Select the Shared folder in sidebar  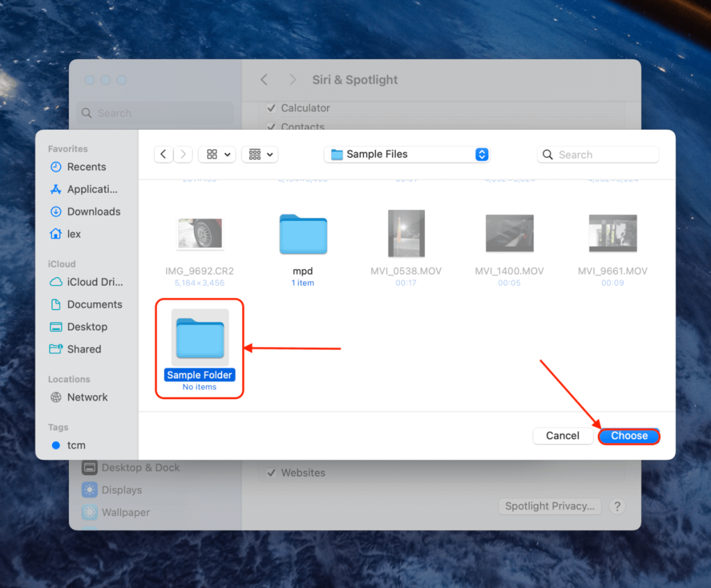pos(83,349)
